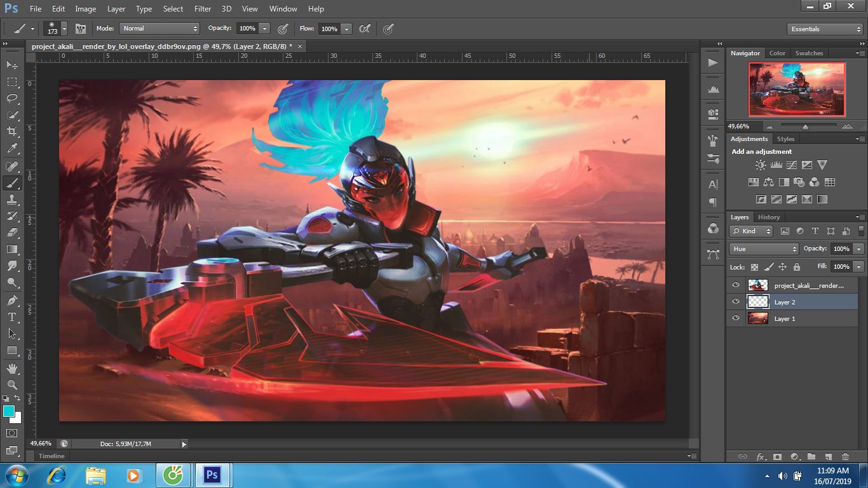Viewport: 868px width, 488px height.
Task: Select the Rectangular Marquee tool
Action: [x=12, y=82]
